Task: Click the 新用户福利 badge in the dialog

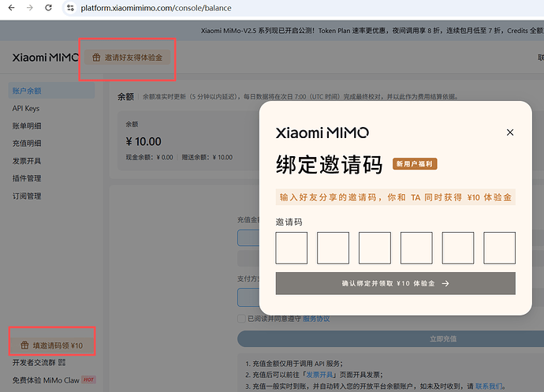Action: point(415,164)
